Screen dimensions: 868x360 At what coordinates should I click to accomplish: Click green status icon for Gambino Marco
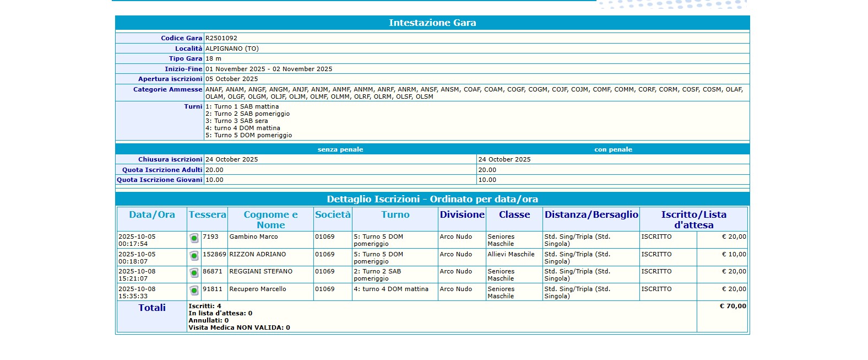click(x=194, y=238)
